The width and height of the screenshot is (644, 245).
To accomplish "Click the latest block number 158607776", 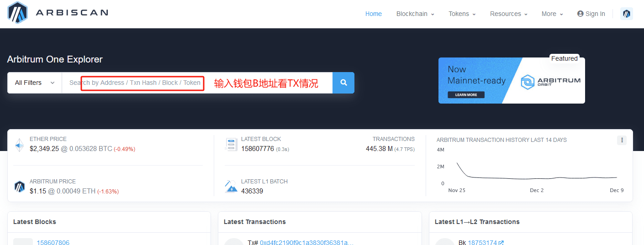I will [x=258, y=149].
